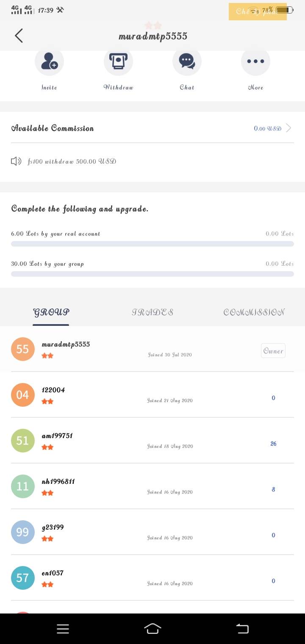Tap the More options icon

click(x=255, y=62)
